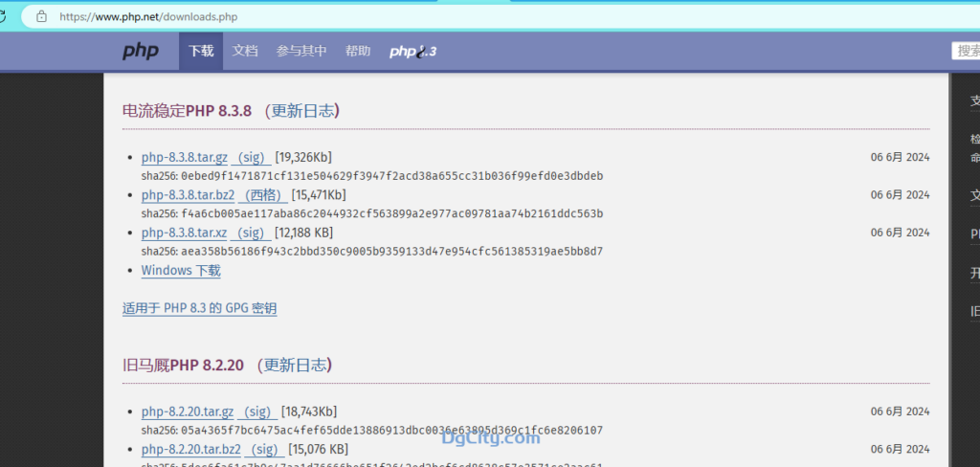Viewport: 980px width, 467px height.
Task: Open the 帮助 menu item
Action: point(358,52)
